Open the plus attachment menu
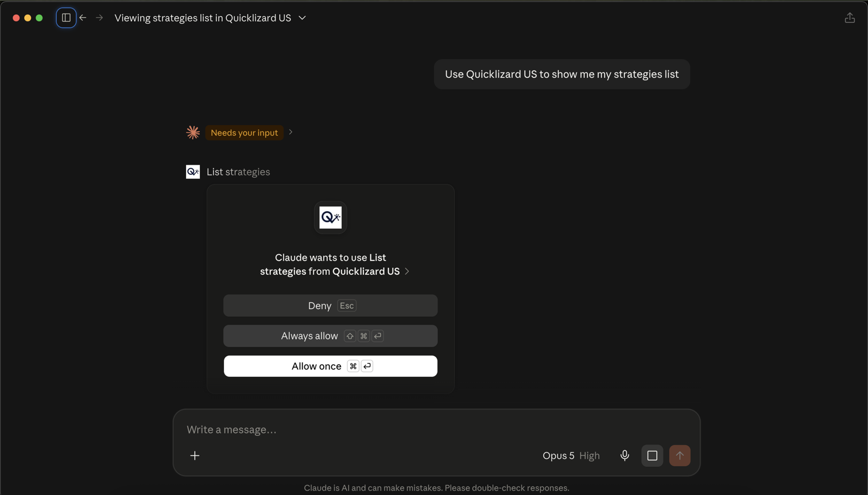This screenshot has height=495, width=868. tap(195, 455)
